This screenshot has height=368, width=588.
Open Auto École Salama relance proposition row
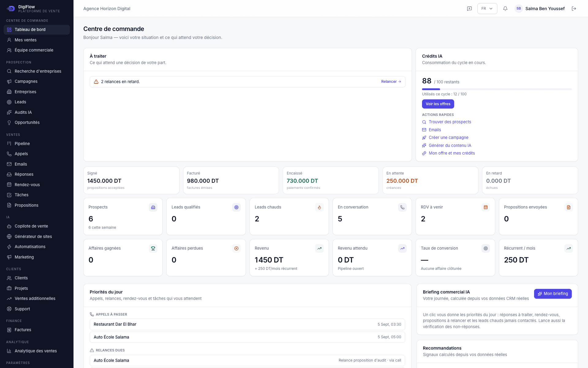tap(247, 360)
